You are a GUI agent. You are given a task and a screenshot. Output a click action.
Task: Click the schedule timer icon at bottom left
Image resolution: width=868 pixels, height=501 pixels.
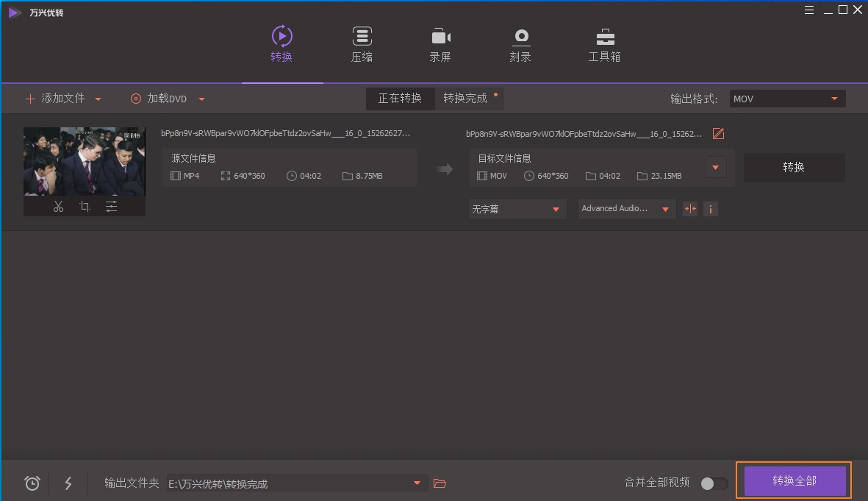click(x=32, y=483)
